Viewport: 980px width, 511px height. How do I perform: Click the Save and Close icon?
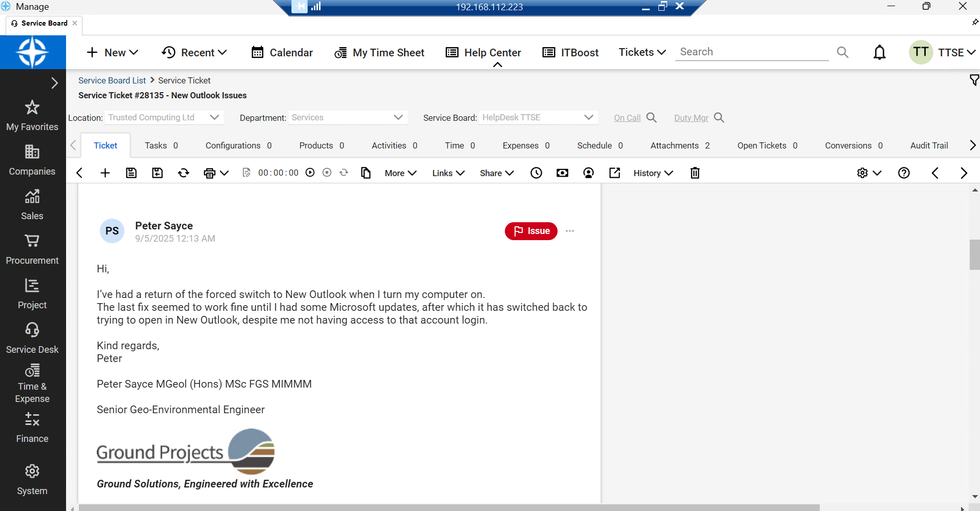[x=157, y=173]
